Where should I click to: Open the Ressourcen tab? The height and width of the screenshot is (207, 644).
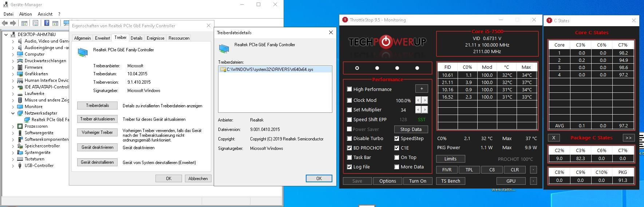[x=179, y=38]
